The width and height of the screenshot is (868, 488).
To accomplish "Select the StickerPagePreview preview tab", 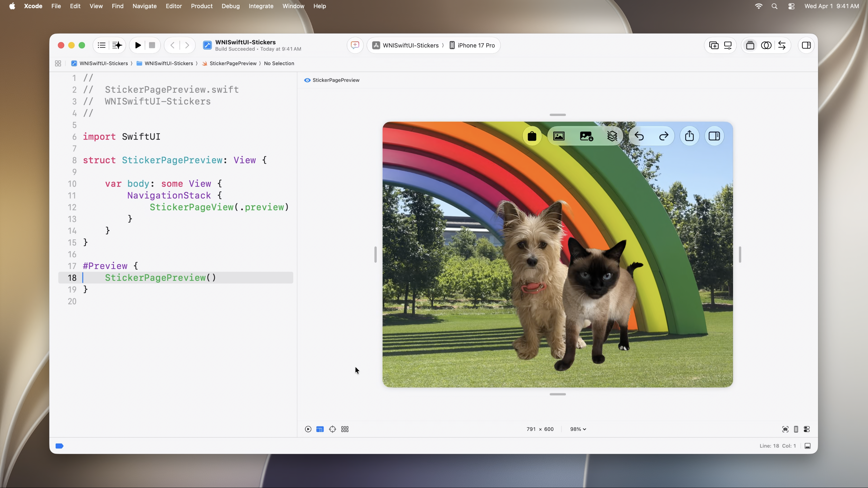I will (x=332, y=80).
